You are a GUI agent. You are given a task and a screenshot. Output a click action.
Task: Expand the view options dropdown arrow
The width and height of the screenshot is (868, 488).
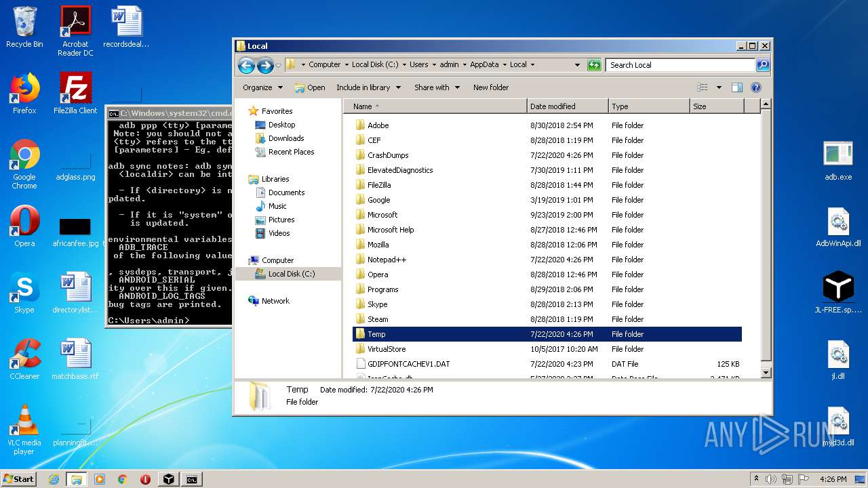tap(719, 87)
